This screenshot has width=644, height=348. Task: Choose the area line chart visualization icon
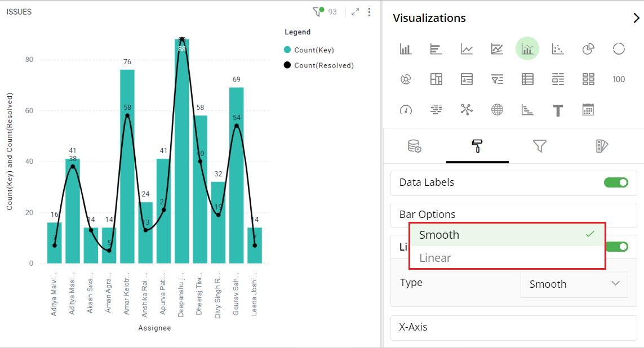click(497, 49)
